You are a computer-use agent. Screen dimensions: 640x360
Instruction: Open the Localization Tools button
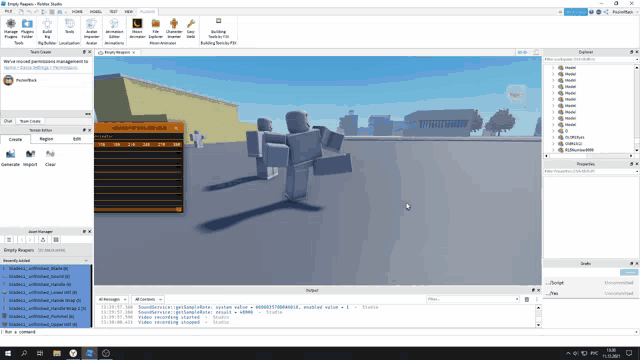tap(69, 26)
